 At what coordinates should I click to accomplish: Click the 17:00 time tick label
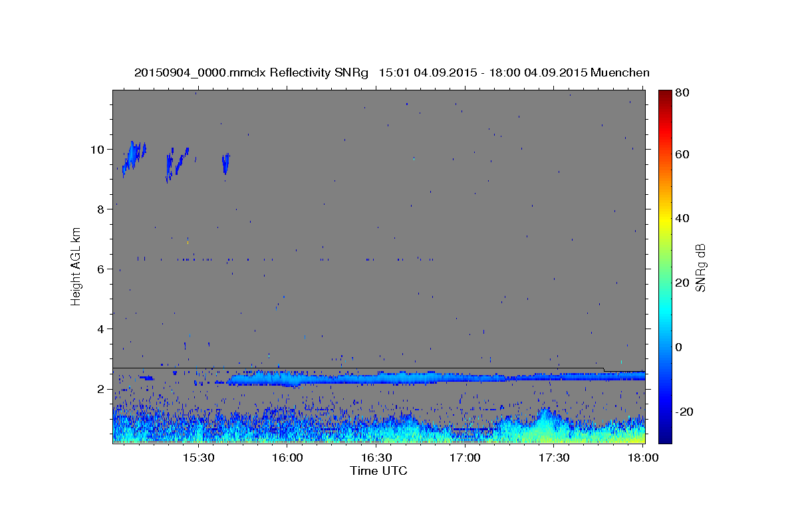pyautogui.click(x=465, y=458)
